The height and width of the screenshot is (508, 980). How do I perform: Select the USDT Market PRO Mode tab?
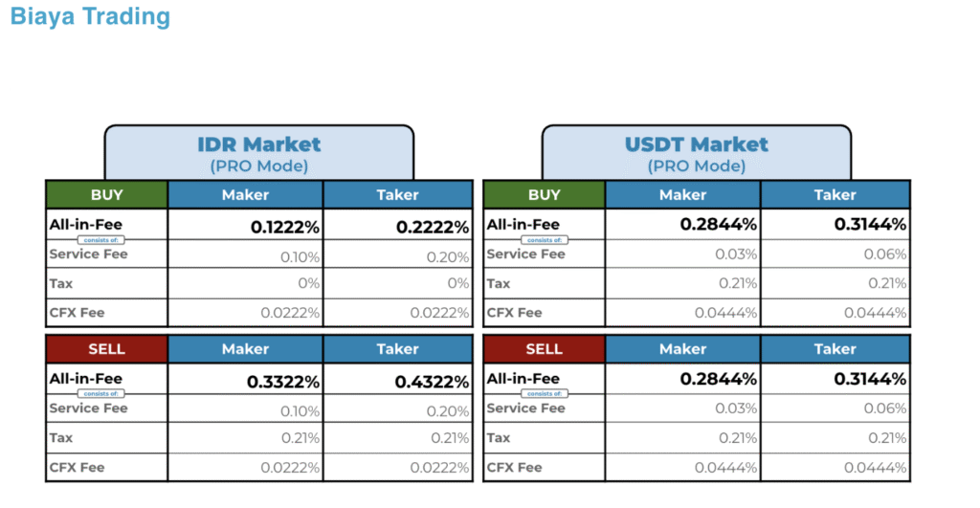pyautogui.click(x=697, y=153)
